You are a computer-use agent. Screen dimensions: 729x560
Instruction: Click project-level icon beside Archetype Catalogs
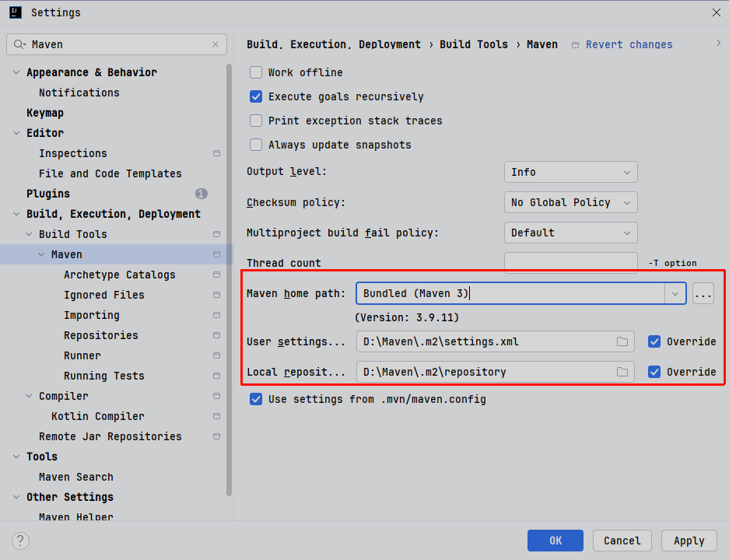click(x=216, y=275)
